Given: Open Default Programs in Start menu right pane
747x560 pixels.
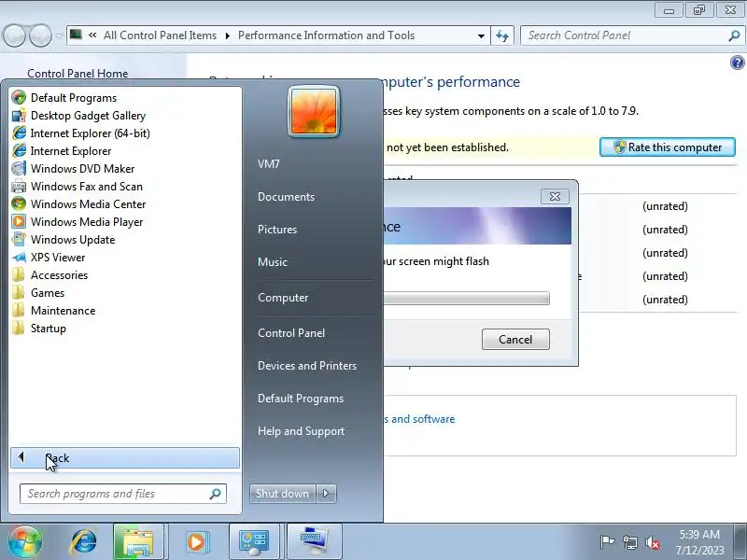Looking at the screenshot, I should (x=300, y=399).
